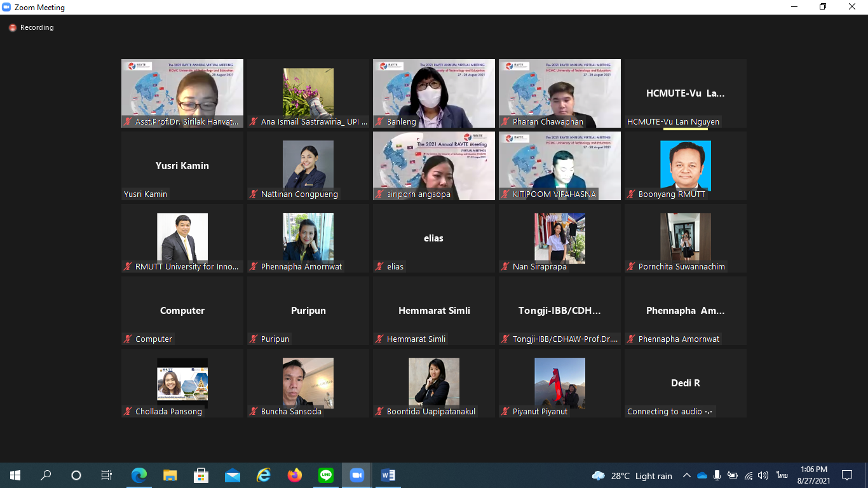Click muted mic icon beside Puripun
Viewport: 868px width, 488px height.
point(254,339)
